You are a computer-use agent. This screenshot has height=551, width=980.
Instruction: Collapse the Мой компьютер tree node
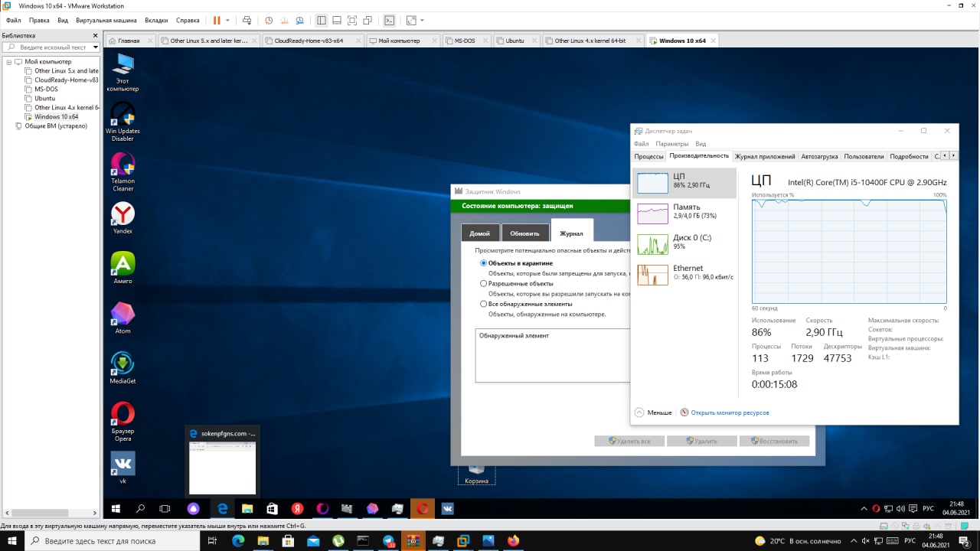[x=9, y=61]
